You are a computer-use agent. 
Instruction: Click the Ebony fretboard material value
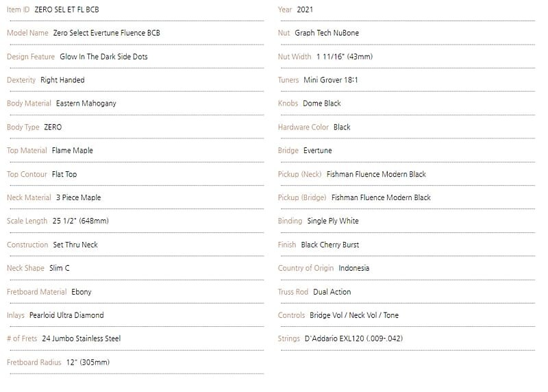(x=81, y=292)
